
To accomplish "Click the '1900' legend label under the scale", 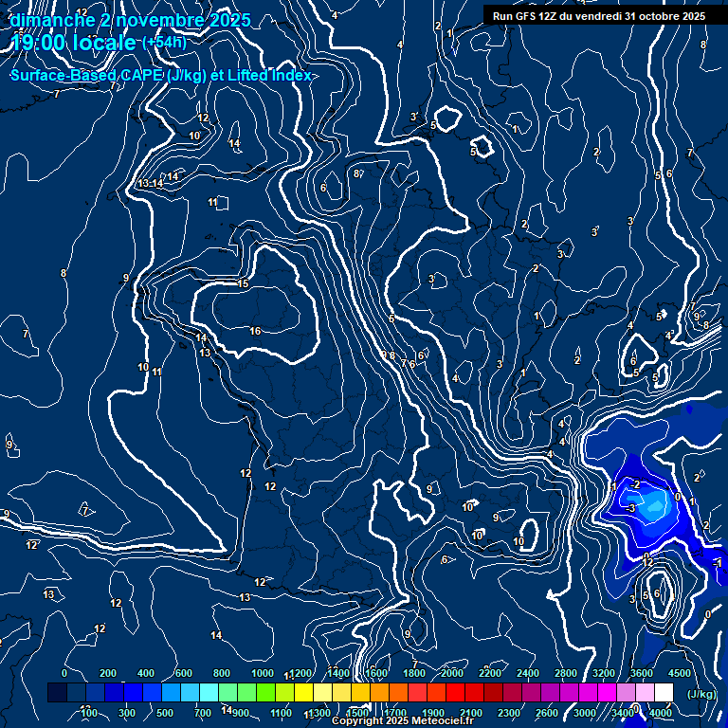I will (432, 713).
